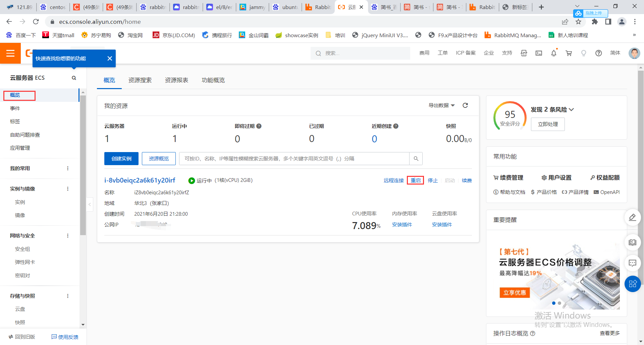Open 续费管理 in common functions

click(x=508, y=178)
